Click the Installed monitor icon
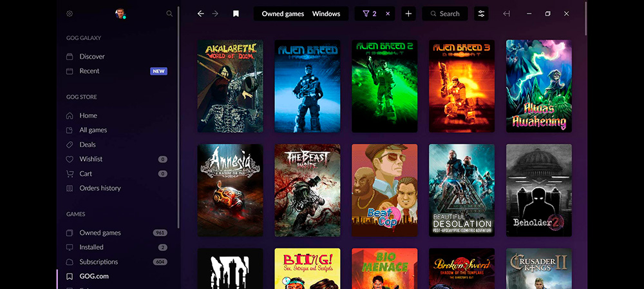Viewport: 644px width, 289px height. pyautogui.click(x=70, y=248)
